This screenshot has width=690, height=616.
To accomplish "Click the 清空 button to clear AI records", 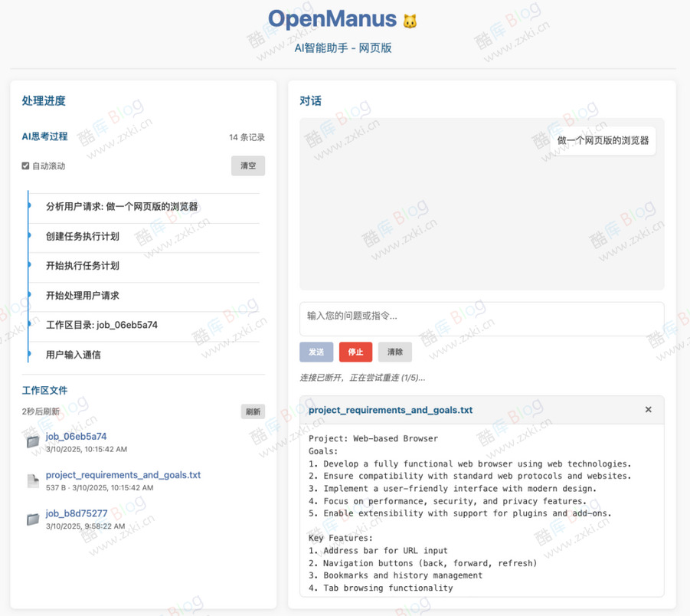I will coord(247,165).
